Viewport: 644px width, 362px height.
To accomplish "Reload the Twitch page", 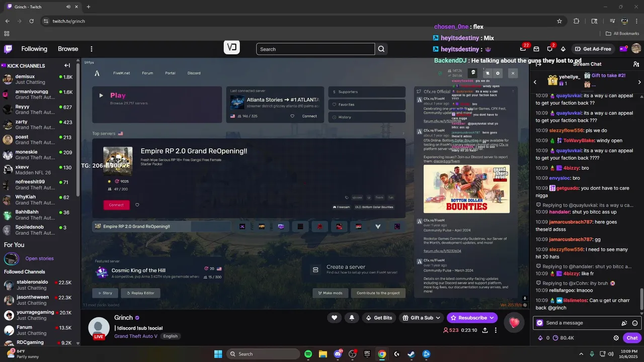I will [x=31, y=21].
